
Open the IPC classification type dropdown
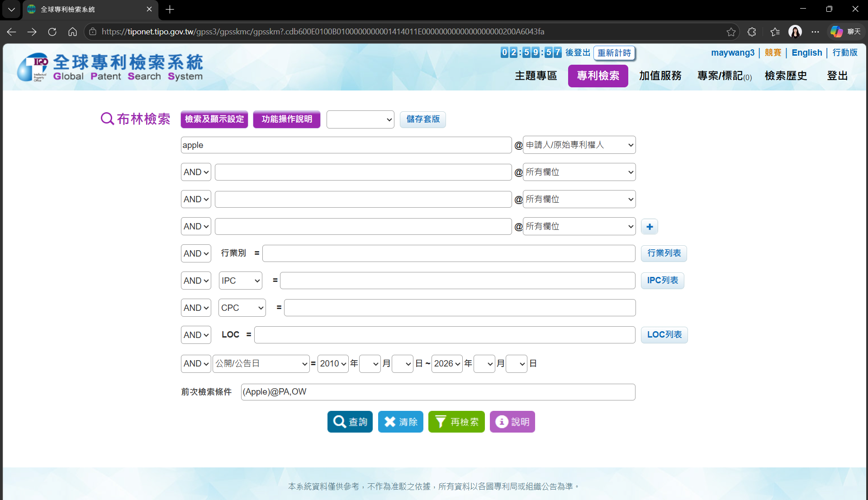(x=240, y=281)
